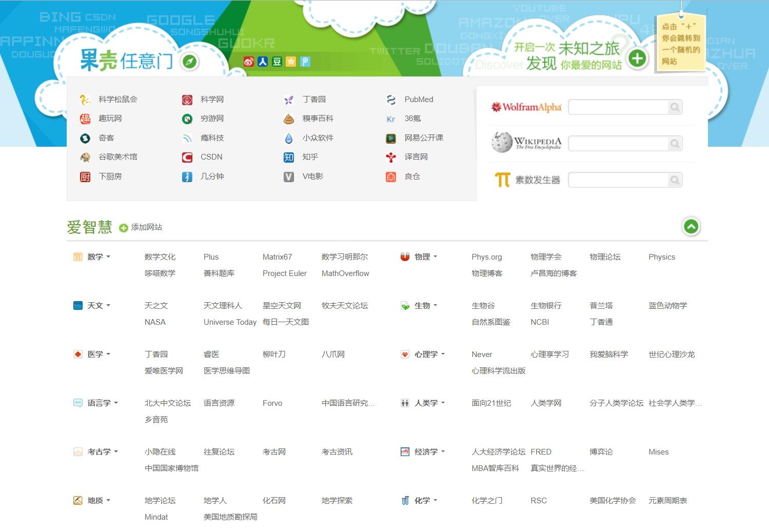Viewport: 769px width, 532px height.
Task: Click the Weibo share icon
Action: (249, 62)
